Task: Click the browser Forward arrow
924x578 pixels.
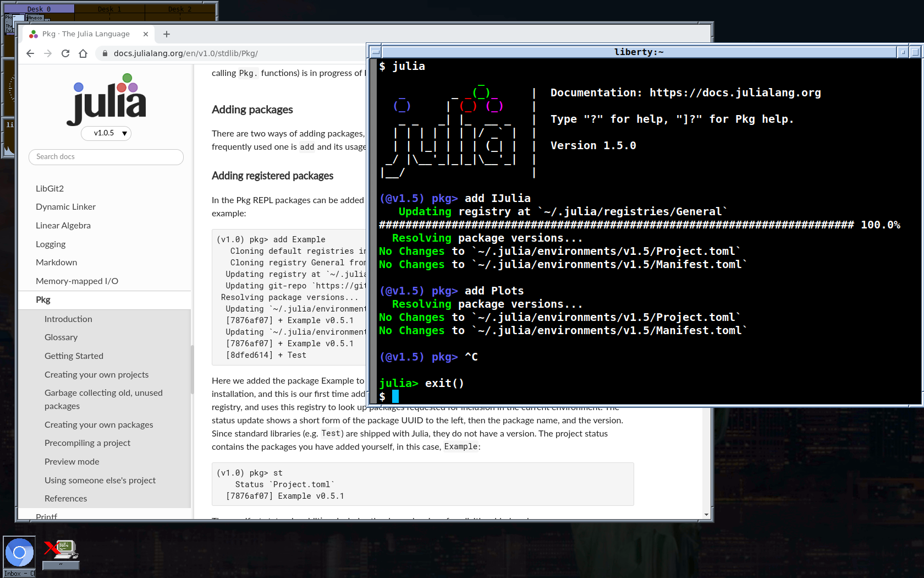Action: (48, 53)
